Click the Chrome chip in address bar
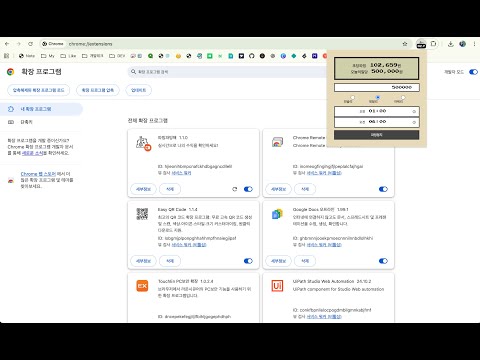This screenshot has width=480, height=360. click(x=52, y=44)
